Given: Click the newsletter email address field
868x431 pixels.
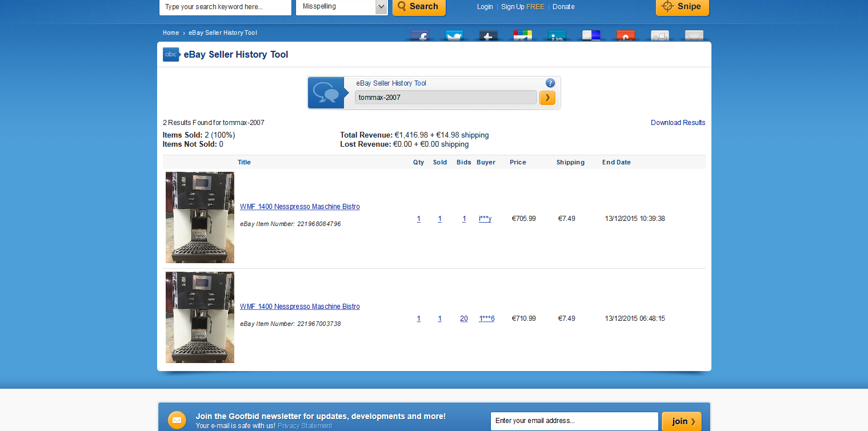Looking at the screenshot, I should (574, 421).
